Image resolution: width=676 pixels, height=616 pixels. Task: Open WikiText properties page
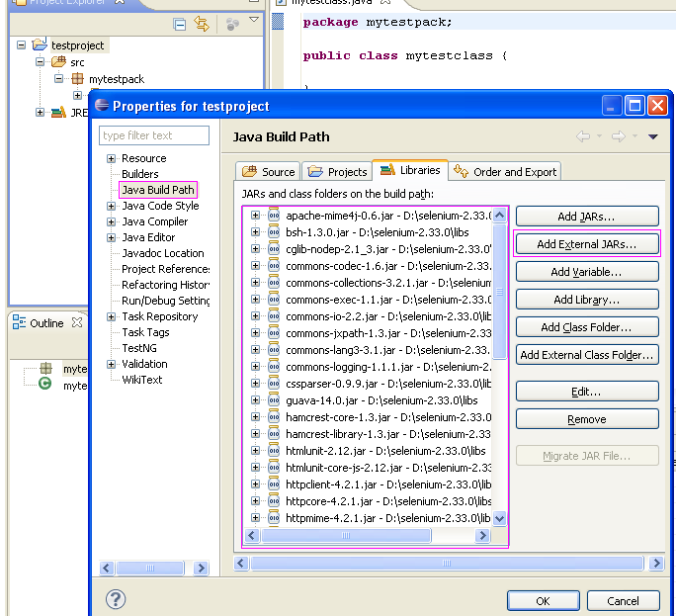142,380
